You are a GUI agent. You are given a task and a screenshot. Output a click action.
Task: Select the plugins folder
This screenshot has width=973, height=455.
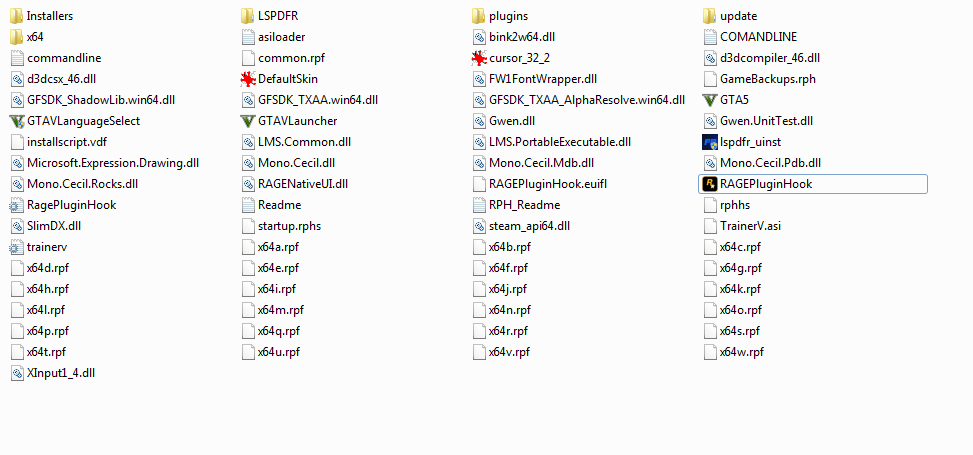tap(500, 16)
